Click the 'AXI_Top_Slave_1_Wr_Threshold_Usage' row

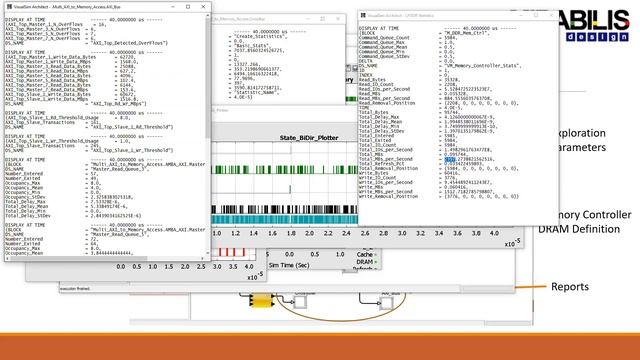tap(67, 141)
